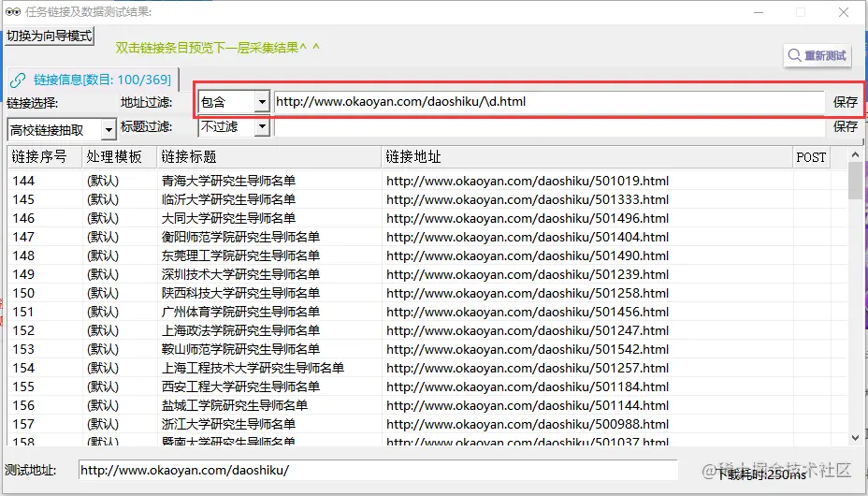Click the URL ending in 501490.html
The width and height of the screenshot is (868, 496).
pyautogui.click(x=528, y=255)
